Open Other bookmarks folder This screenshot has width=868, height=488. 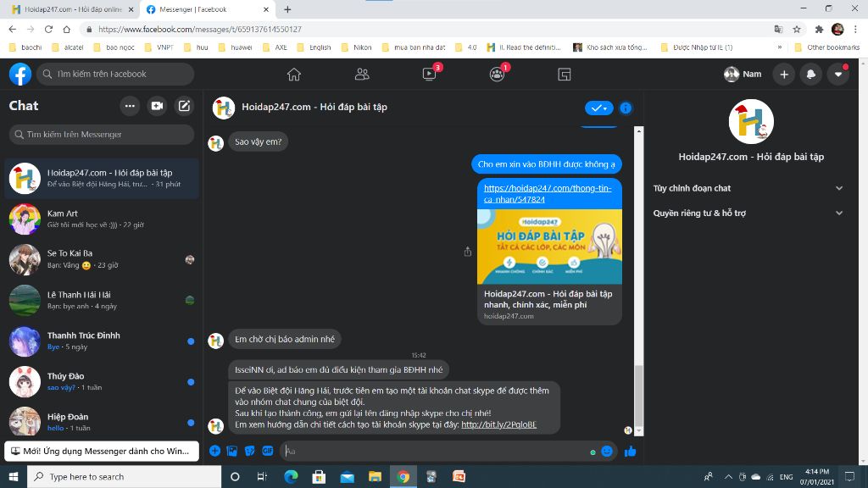827,47
